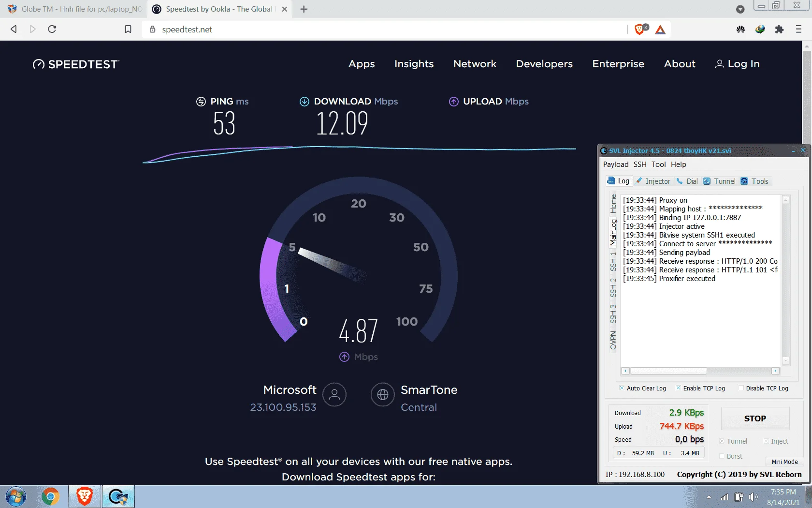Viewport: 812px width, 508px height.
Task: Switch to the Tunnel tab
Action: 719,181
